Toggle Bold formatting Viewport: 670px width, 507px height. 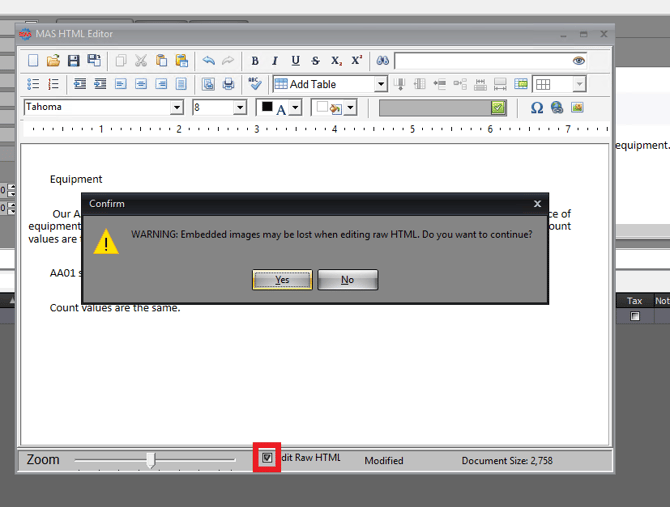[x=255, y=61]
